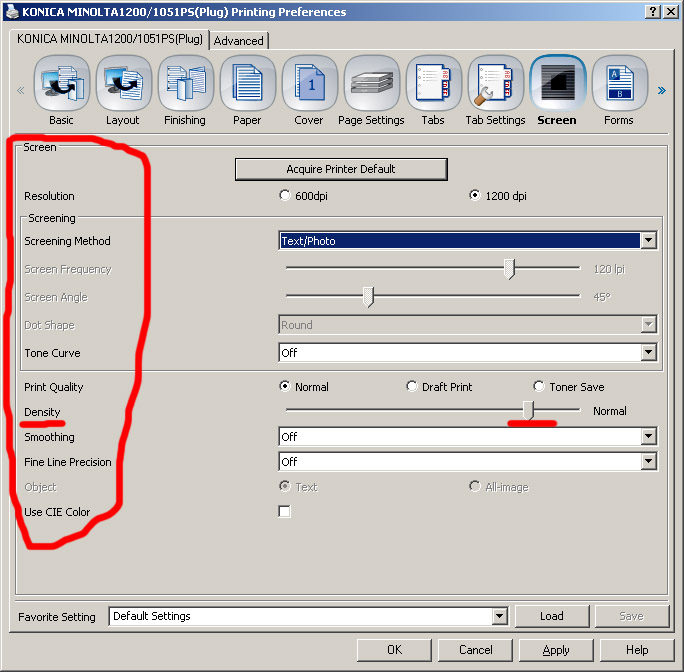Expand the Tone Curve dropdown
The width and height of the screenshot is (684, 672).
(x=468, y=352)
